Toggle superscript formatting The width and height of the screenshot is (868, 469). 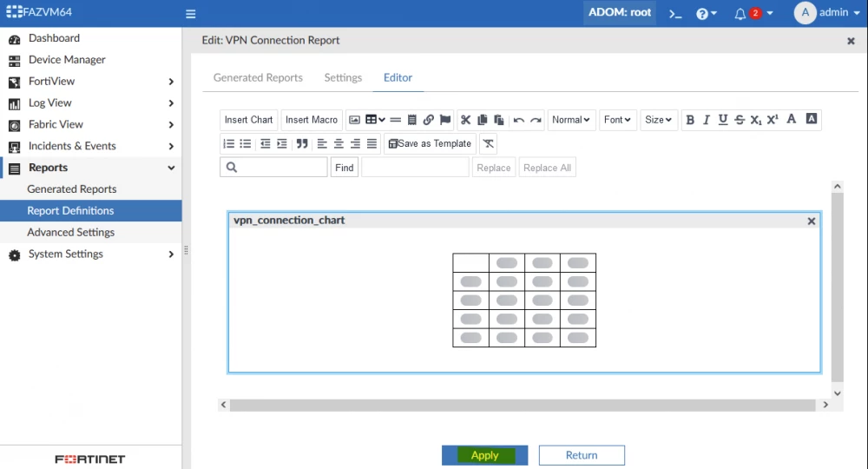[x=773, y=120]
